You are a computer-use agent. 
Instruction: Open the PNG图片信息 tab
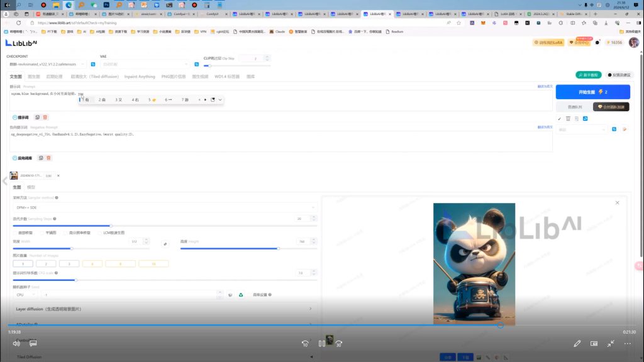pyautogui.click(x=173, y=77)
